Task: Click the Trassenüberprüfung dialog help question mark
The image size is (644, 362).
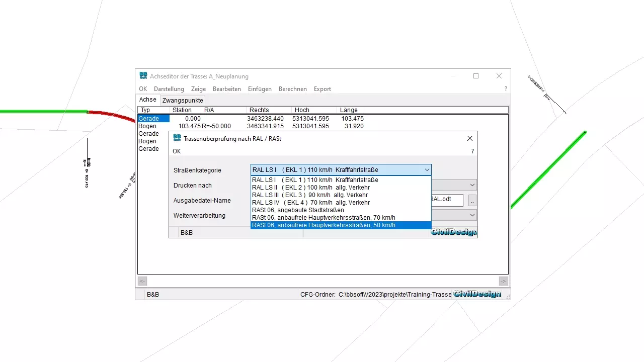Action: 472,151
